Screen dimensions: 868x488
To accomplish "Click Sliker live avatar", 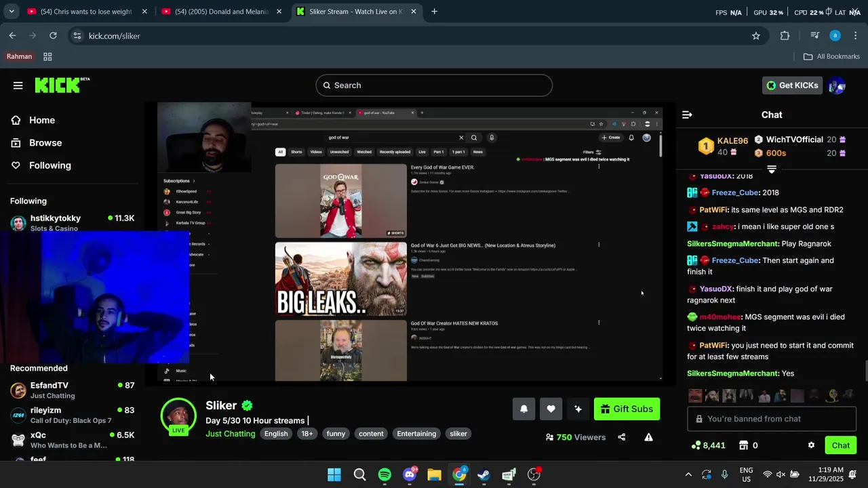I will point(178,415).
